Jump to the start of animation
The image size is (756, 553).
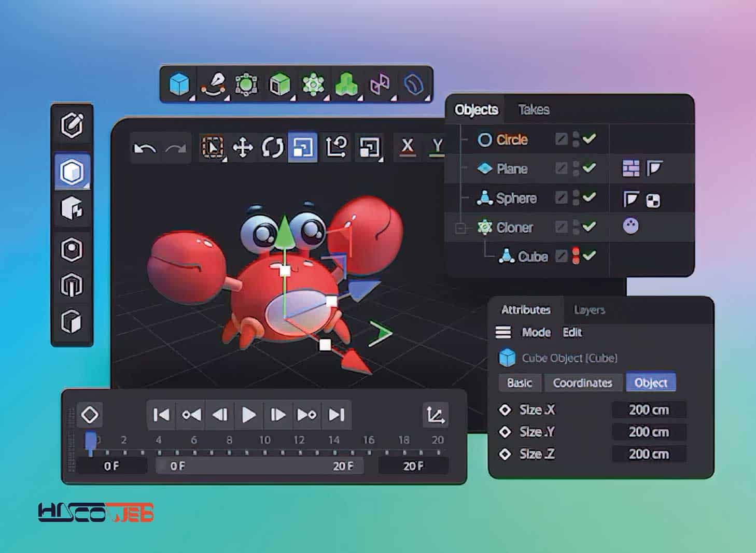click(x=161, y=415)
